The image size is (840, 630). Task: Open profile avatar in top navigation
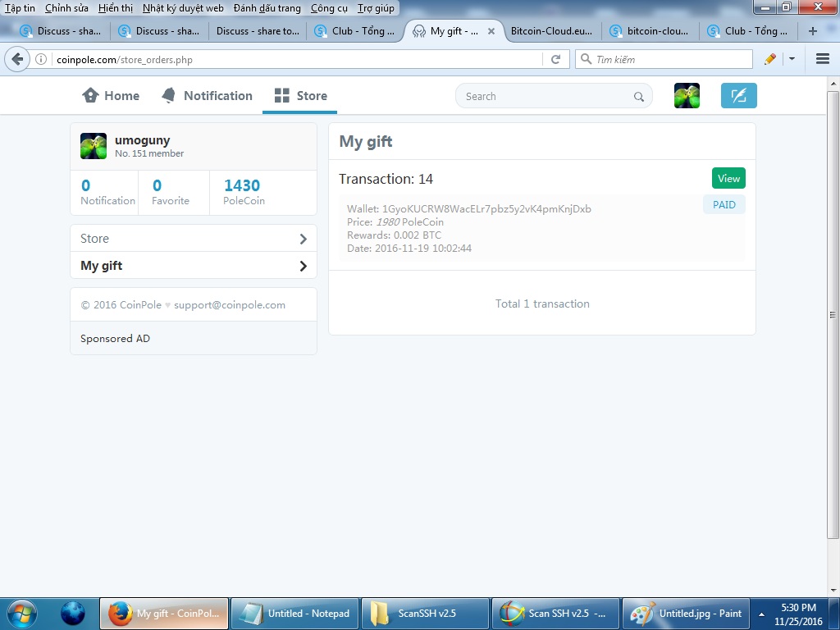pos(687,96)
